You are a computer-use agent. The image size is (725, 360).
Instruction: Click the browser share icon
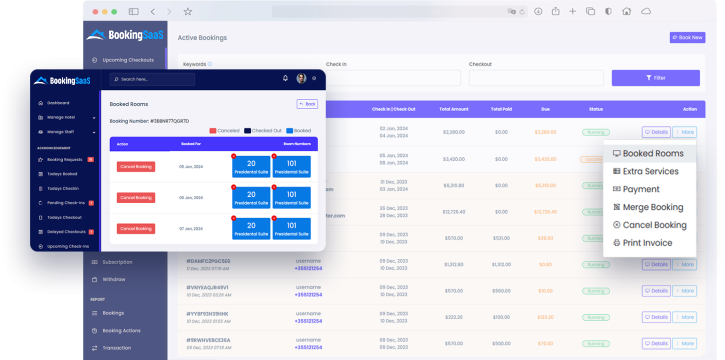[555, 12]
